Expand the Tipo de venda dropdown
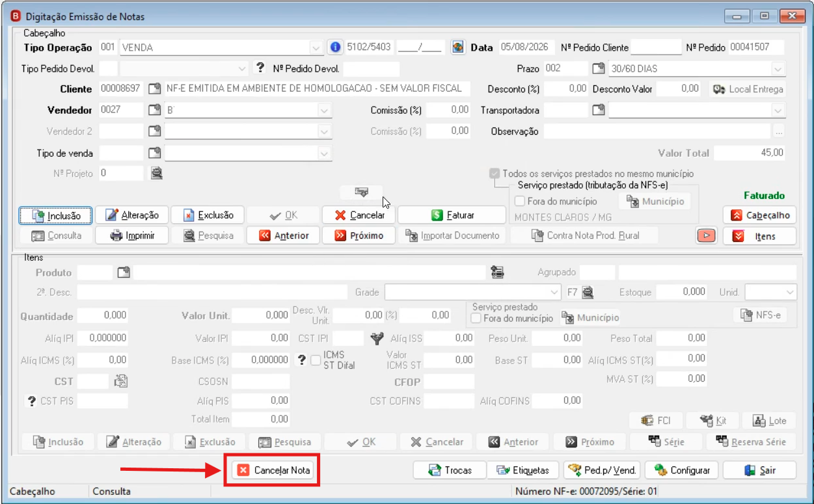 pyautogui.click(x=325, y=153)
